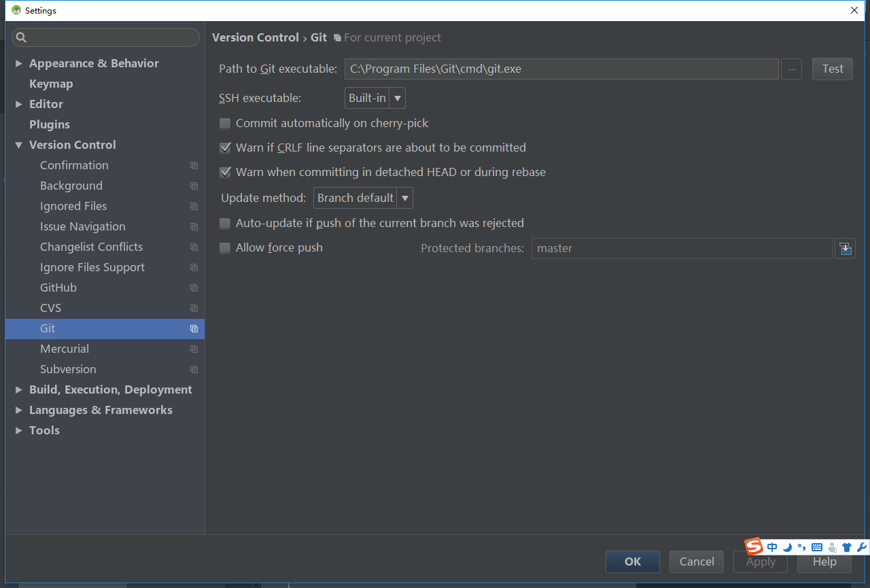
Task: Click the user account icon on the Sogou bar
Action: coord(832,547)
